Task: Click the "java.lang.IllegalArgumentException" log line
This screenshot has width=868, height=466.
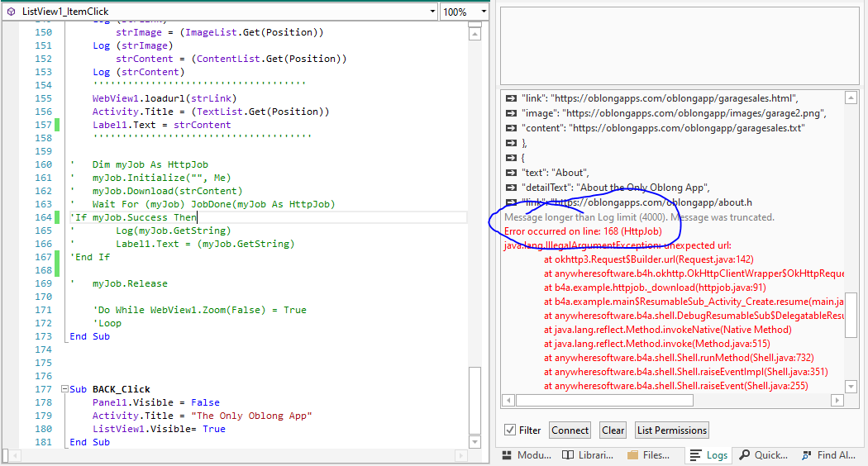Action: [x=618, y=245]
